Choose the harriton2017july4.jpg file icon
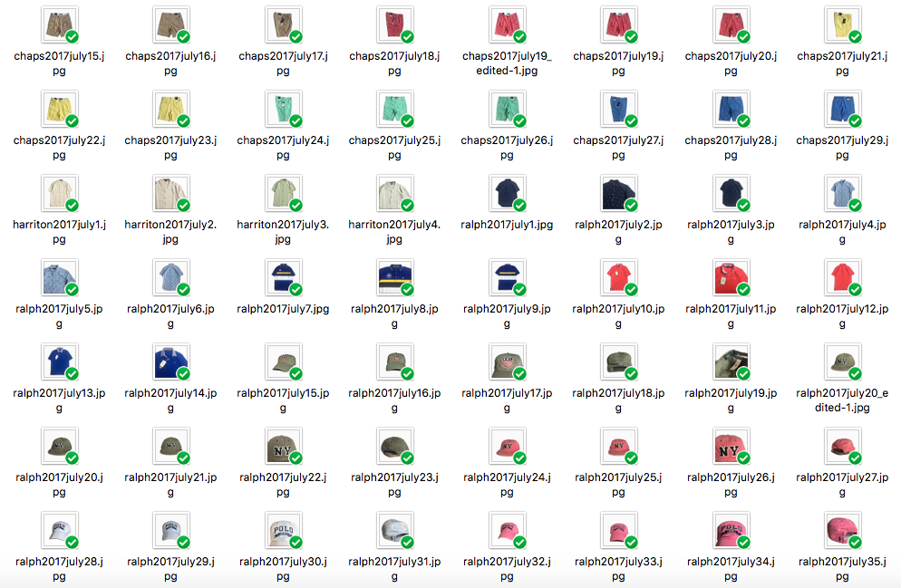Image resolution: width=901 pixels, height=588 pixels. (x=395, y=194)
